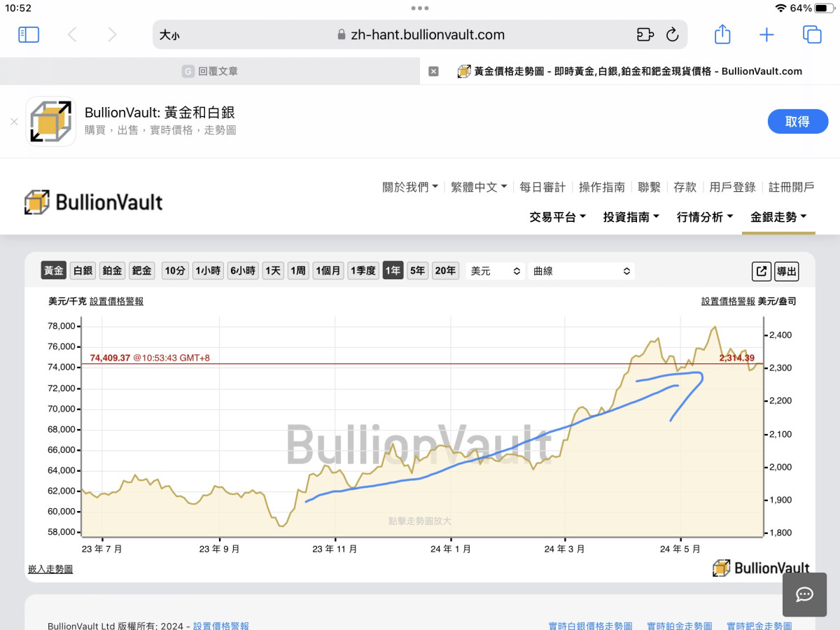This screenshot has width=840, height=630.
Task: Open 實時白銀價格走勢圖 footer link
Action: (x=590, y=626)
